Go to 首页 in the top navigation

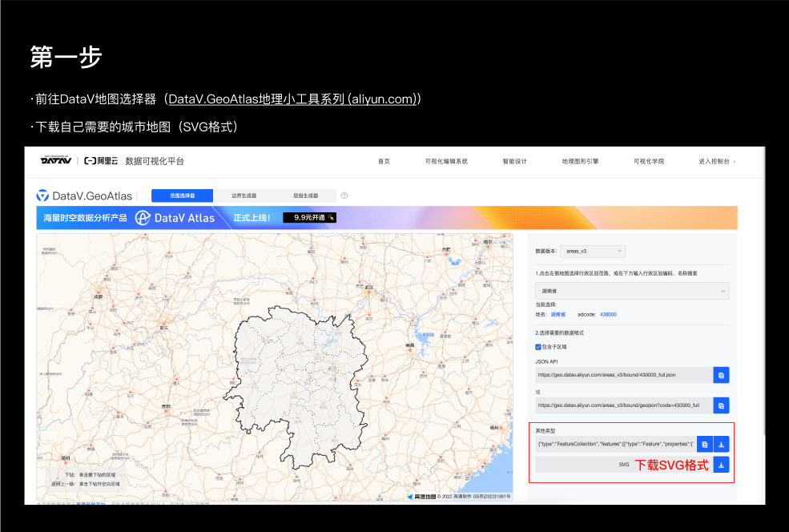384,162
